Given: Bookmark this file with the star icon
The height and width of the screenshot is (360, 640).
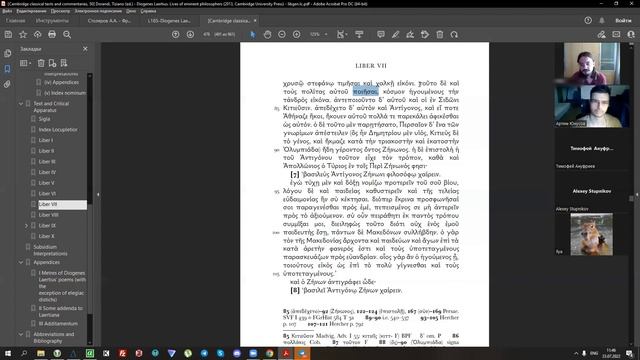Looking at the screenshot, I should point(23,35).
